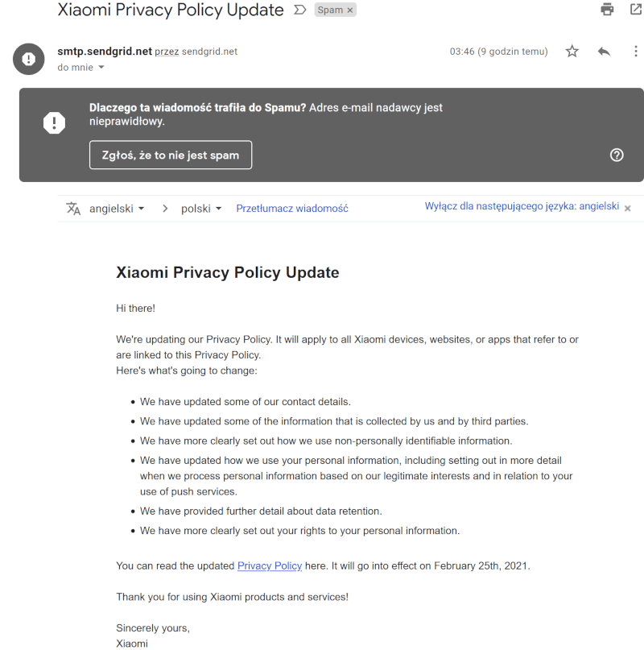Dismiss the translation bar with the x
This screenshot has height=650, width=644.
[x=627, y=208]
